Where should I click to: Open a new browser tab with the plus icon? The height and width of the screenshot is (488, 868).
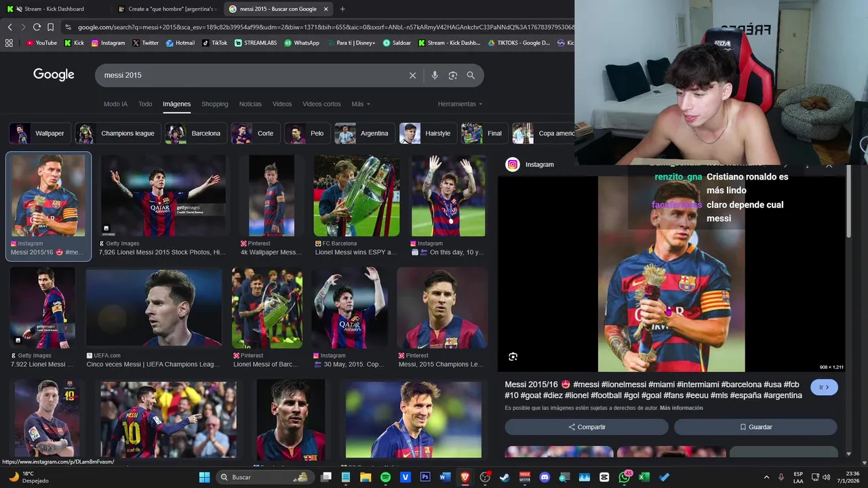(x=342, y=9)
